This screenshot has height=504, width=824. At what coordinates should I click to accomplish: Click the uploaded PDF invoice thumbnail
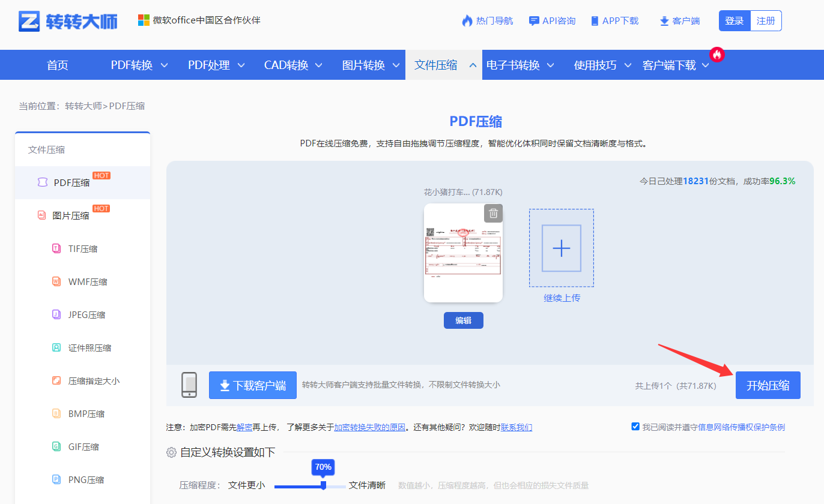coord(463,253)
